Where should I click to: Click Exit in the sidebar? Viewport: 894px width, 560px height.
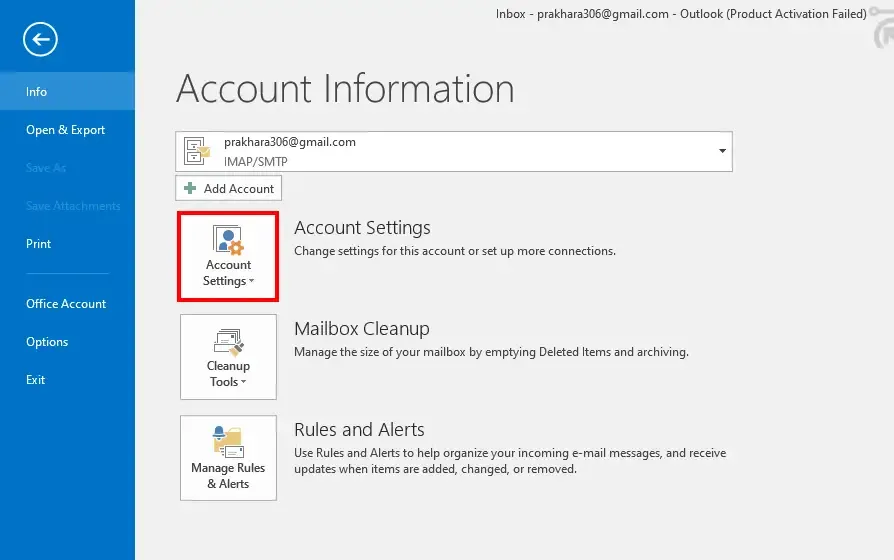tap(36, 380)
